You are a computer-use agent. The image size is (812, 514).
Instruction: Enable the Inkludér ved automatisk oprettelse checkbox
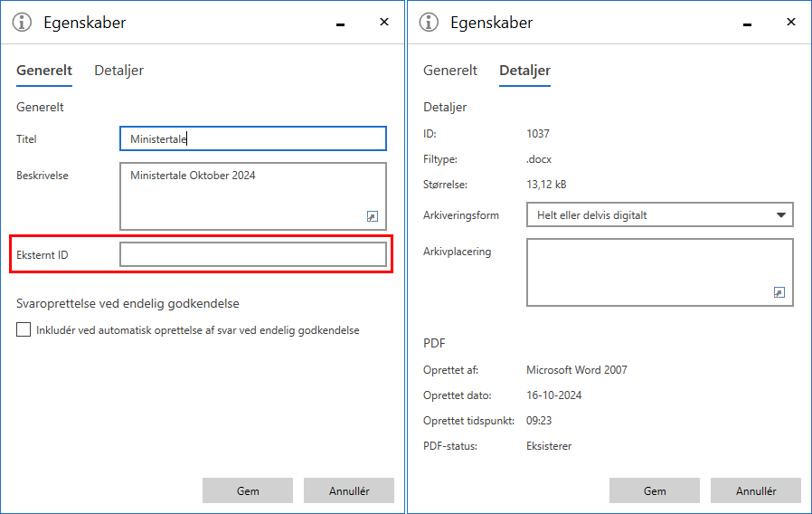point(24,330)
